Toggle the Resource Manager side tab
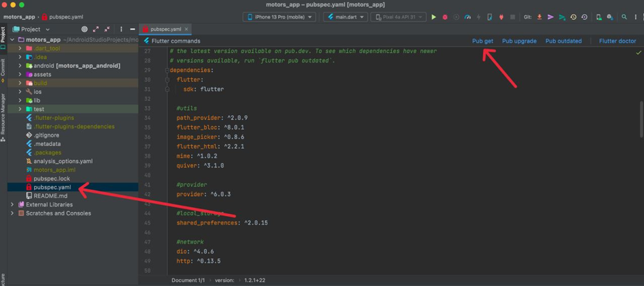This screenshot has width=644, height=286. click(x=3, y=115)
